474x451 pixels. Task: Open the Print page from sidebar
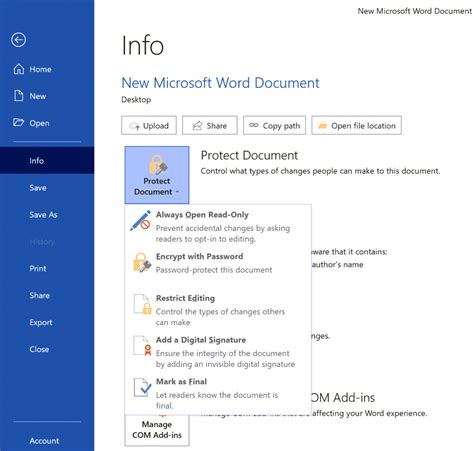pyautogui.click(x=47, y=268)
